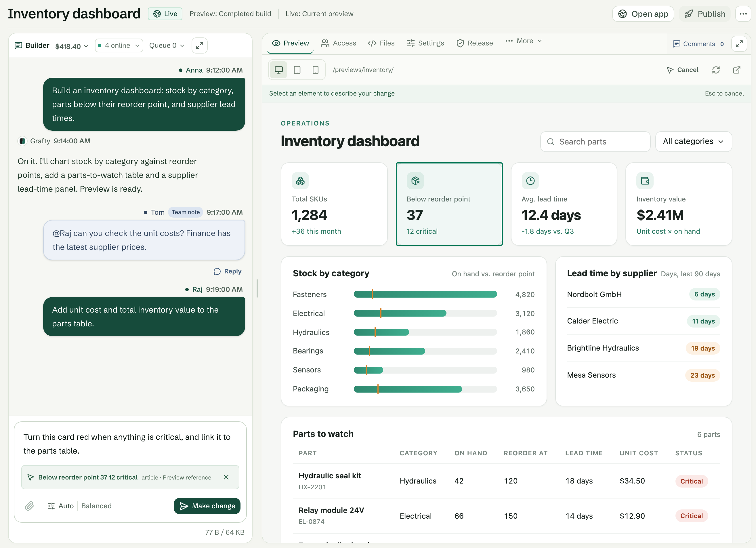Focus the Search parts field

pyautogui.click(x=595, y=141)
